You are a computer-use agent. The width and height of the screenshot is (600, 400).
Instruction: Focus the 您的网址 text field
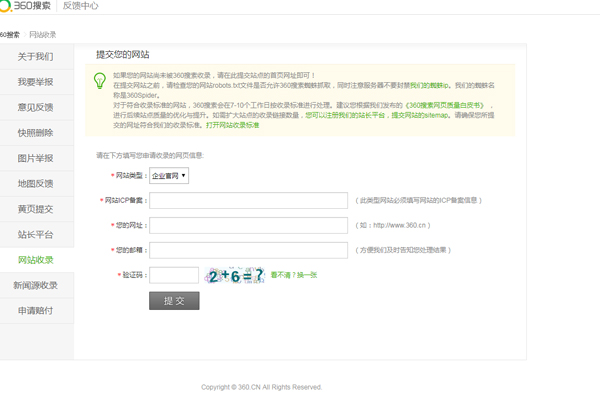pos(248,225)
